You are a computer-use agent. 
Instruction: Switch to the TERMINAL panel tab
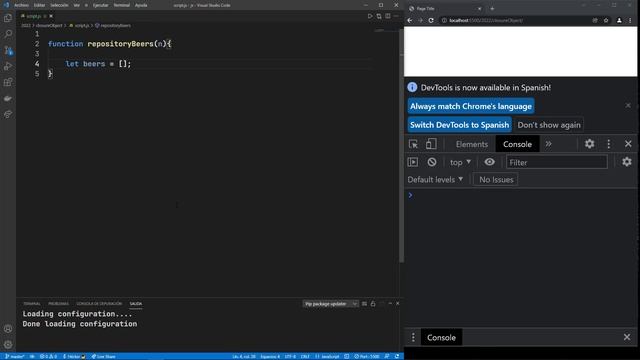tap(32, 304)
